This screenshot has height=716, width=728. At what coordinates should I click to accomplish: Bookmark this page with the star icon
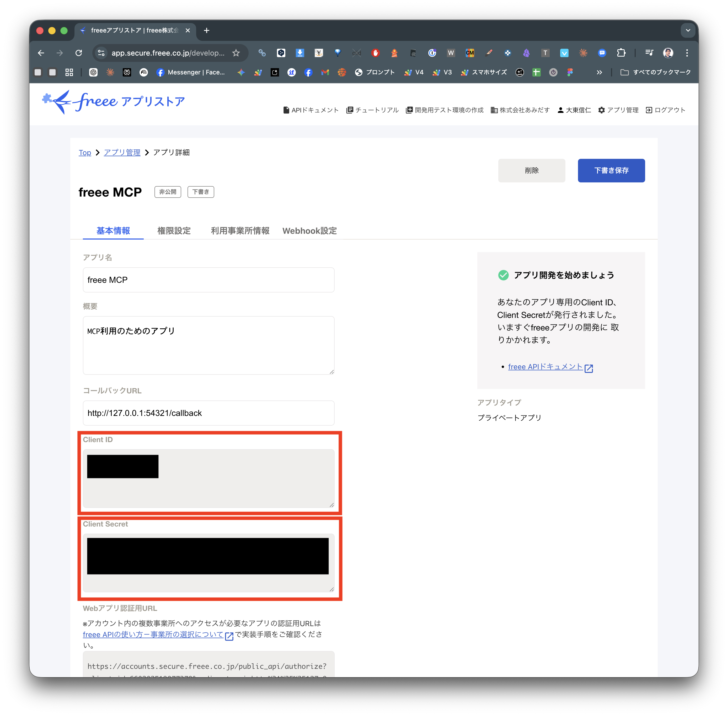236,53
